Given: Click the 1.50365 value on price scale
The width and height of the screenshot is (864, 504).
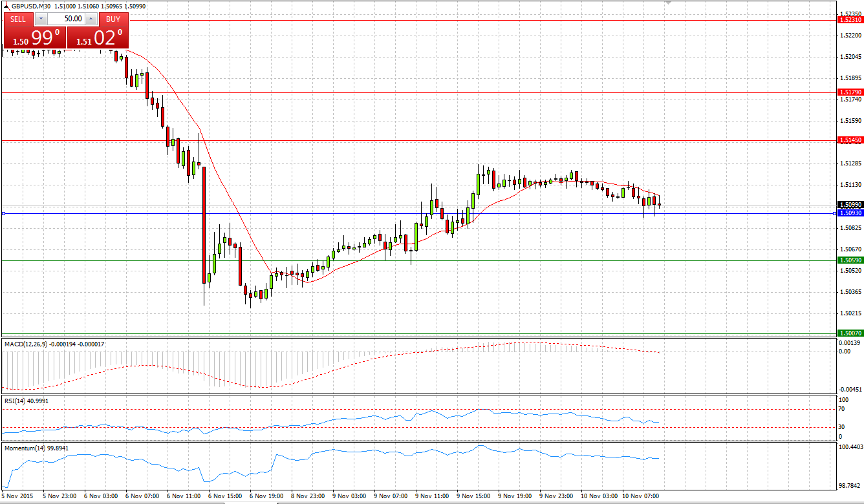Looking at the screenshot, I should click(850, 292).
